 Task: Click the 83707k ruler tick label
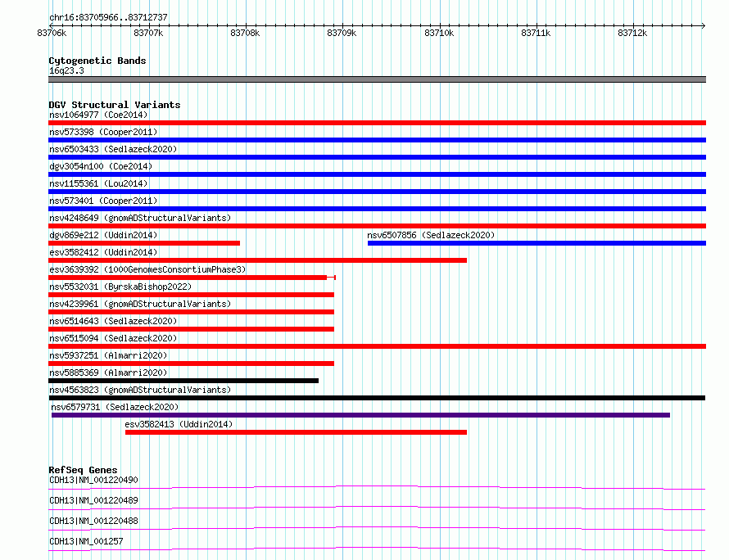[x=148, y=33]
